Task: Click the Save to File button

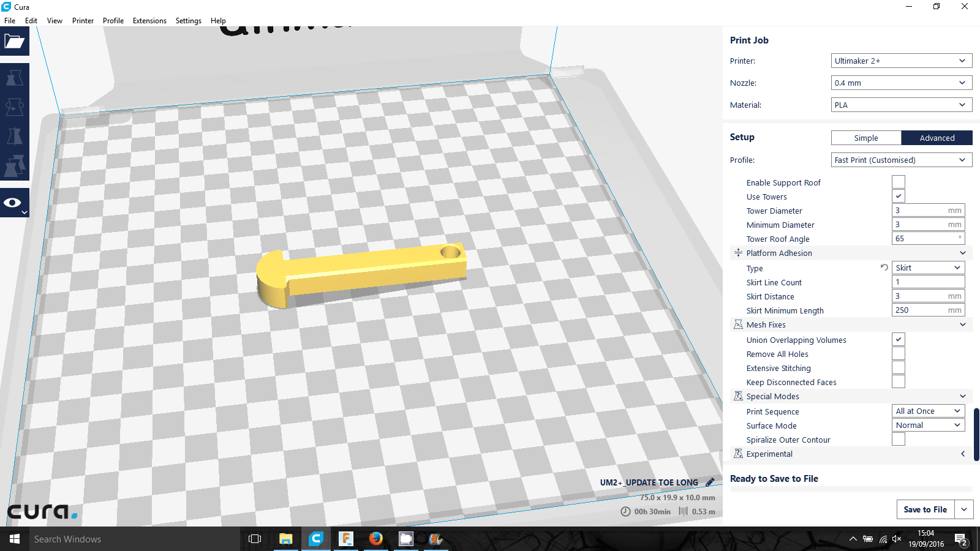Action: [x=925, y=509]
